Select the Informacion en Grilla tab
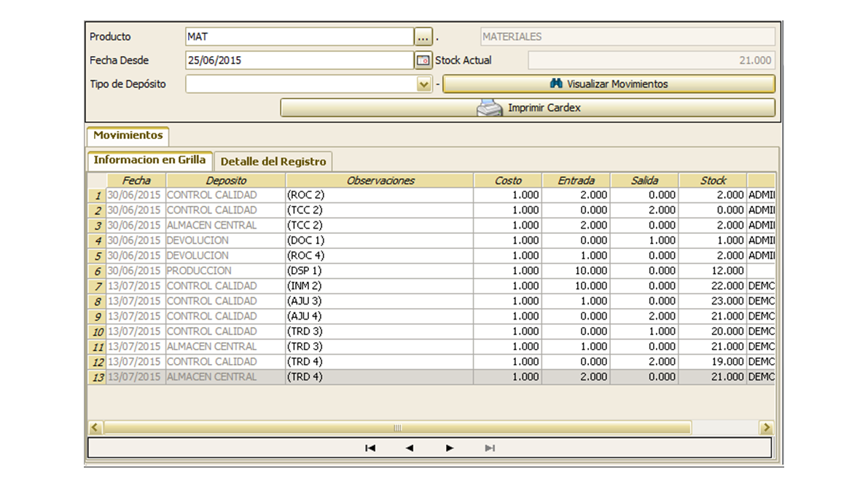Viewport: 868px width, 493px height. tap(149, 160)
